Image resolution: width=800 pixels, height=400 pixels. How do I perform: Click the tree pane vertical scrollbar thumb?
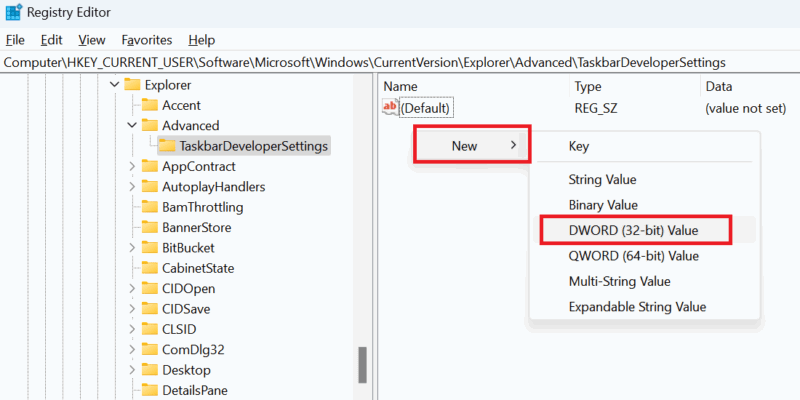click(x=362, y=364)
